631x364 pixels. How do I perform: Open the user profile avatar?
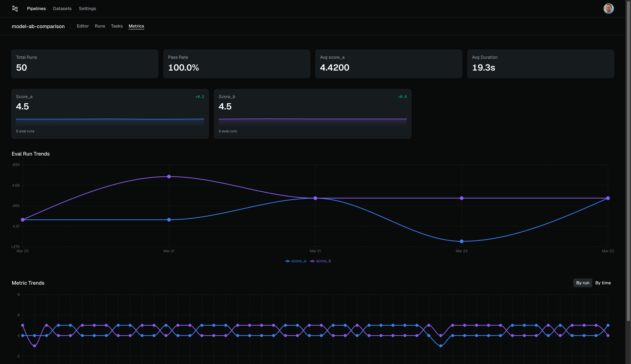(x=609, y=9)
